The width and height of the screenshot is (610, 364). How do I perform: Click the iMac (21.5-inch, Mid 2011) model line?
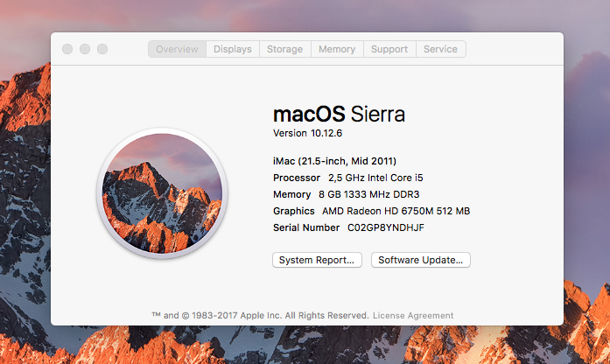click(334, 161)
